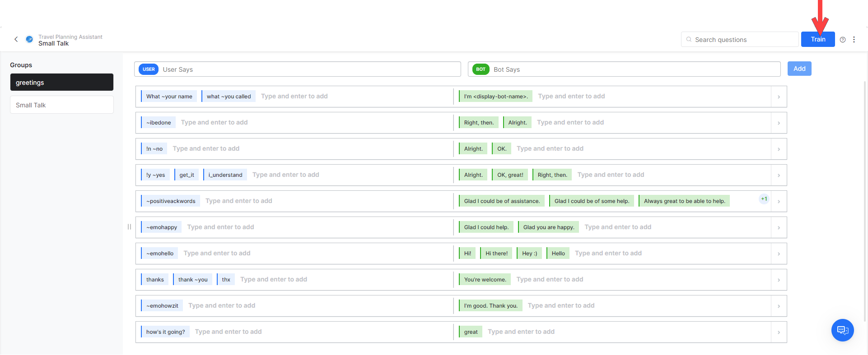Click the Train button
Image resolution: width=868 pixels, height=355 pixels.
click(817, 40)
